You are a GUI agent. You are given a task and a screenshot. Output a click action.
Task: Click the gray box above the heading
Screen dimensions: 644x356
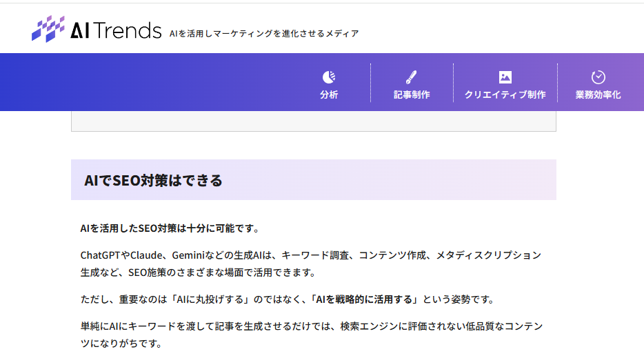(313, 121)
